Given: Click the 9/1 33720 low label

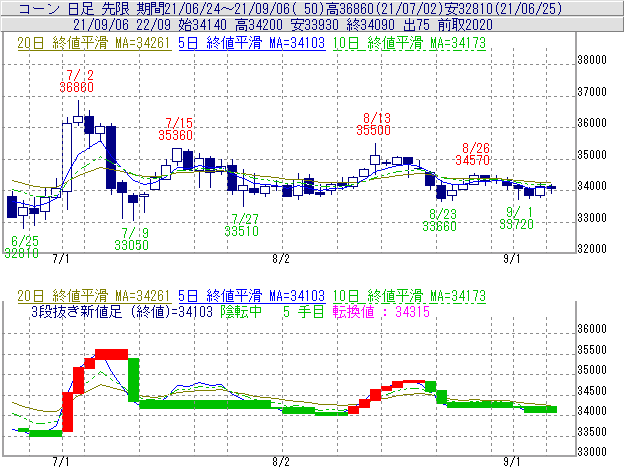Looking at the screenshot, I should click(x=516, y=218).
